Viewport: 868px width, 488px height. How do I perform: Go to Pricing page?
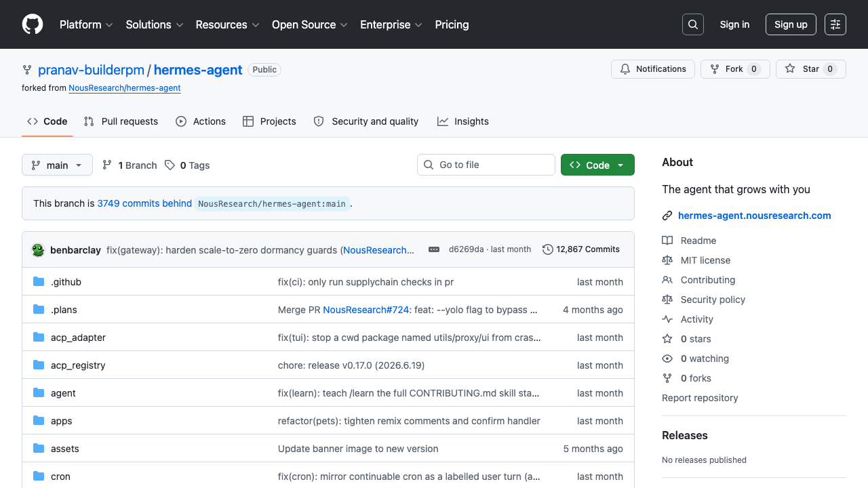(x=452, y=24)
